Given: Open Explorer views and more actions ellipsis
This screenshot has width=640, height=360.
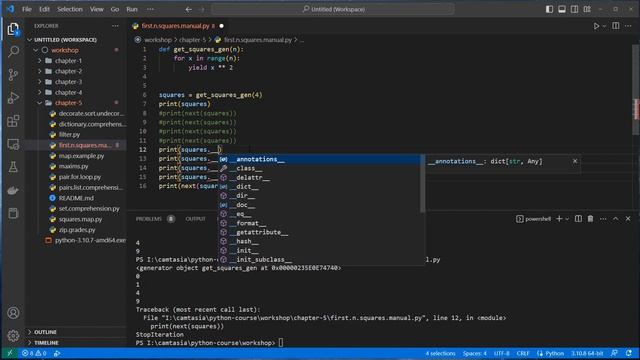Looking at the screenshot, I should (x=115, y=26).
